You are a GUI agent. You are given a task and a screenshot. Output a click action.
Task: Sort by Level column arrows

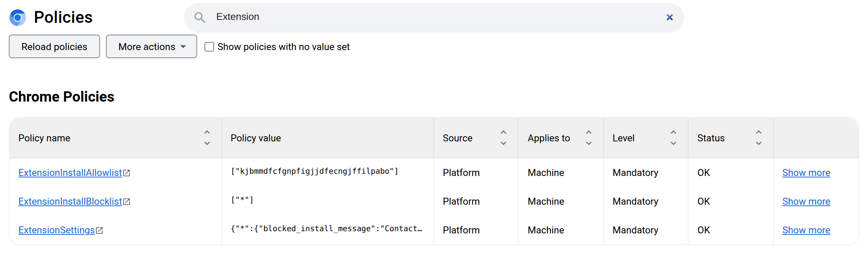point(673,138)
